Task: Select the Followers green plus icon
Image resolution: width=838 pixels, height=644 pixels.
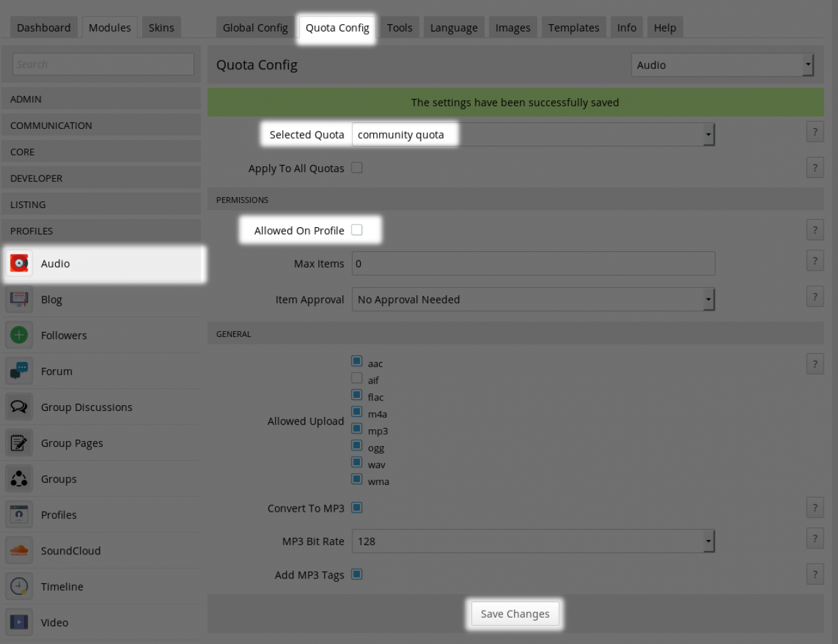Action: pos(20,336)
